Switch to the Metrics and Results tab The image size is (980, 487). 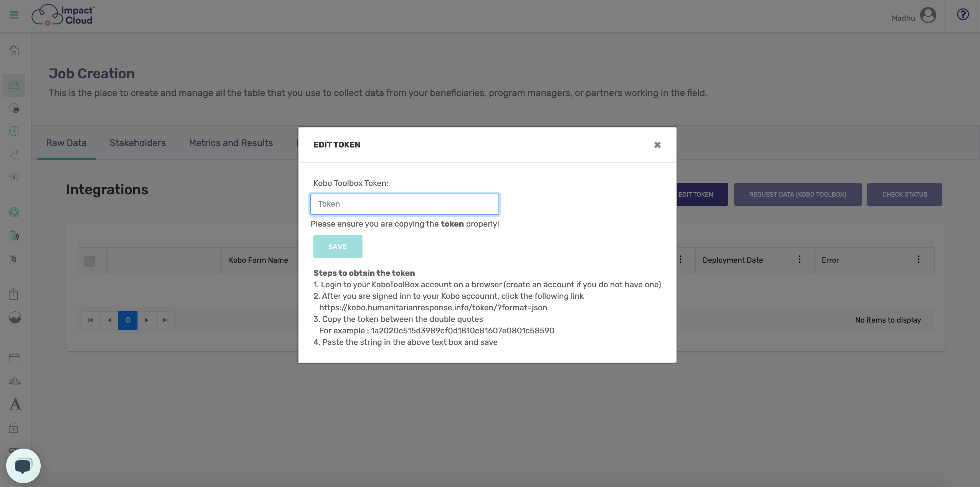231,143
